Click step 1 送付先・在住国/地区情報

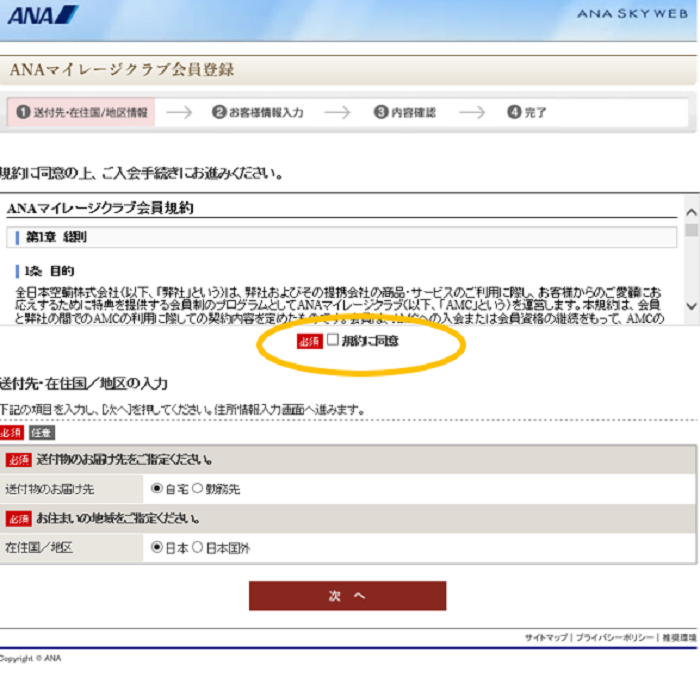pyautogui.click(x=81, y=112)
